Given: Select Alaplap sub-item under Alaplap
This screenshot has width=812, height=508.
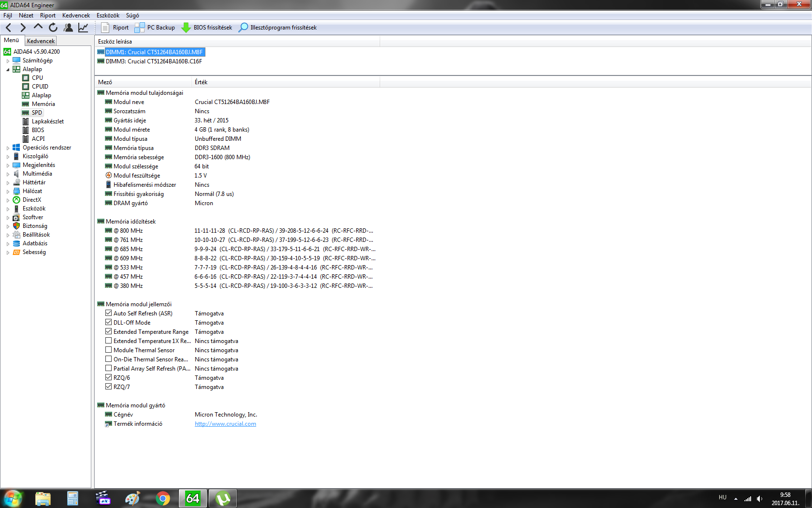Looking at the screenshot, I should (41, 95).
